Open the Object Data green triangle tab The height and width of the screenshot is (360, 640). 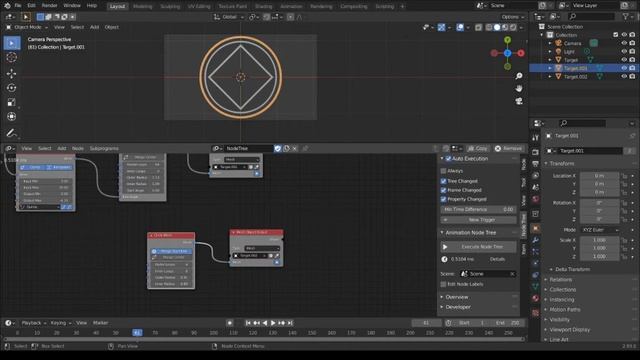click(x=536, y=287)
